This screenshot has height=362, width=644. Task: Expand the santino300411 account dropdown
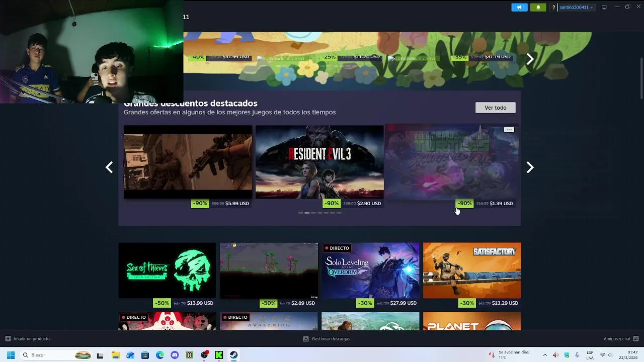(577, 7)
